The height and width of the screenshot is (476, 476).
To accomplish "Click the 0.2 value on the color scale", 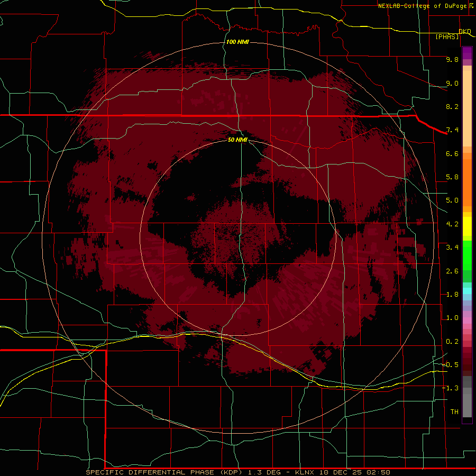I will coord(452,342).
